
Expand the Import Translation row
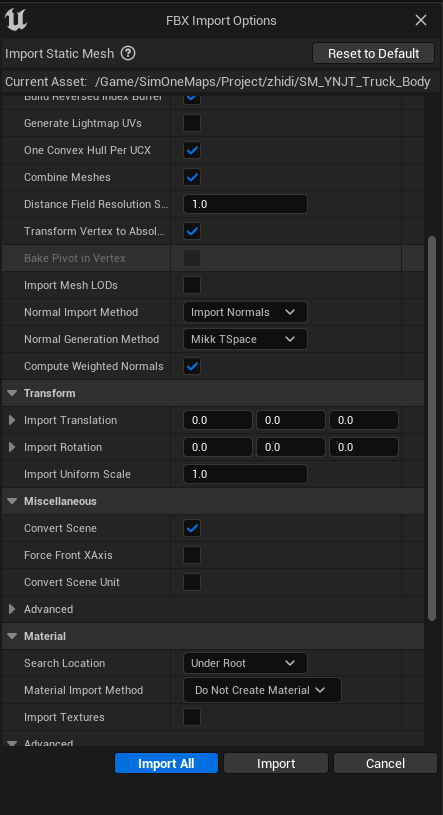click(12, 420)
